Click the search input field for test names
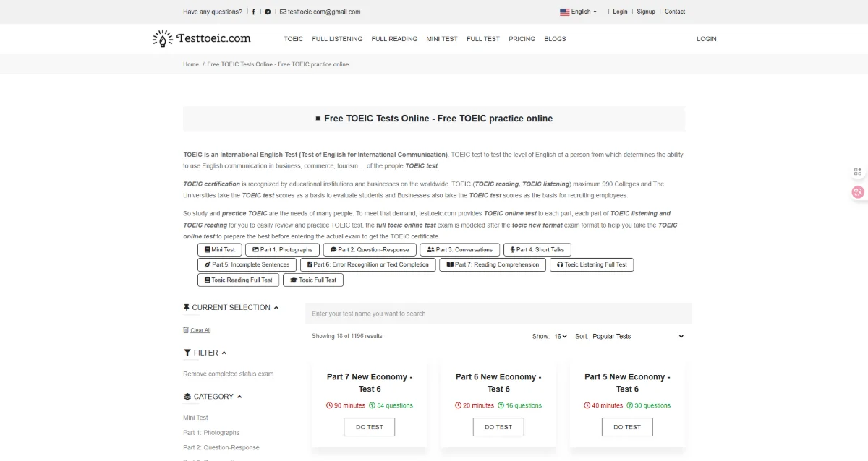The width and height of the screenshot is (868, 461). [x=499, y=313]
